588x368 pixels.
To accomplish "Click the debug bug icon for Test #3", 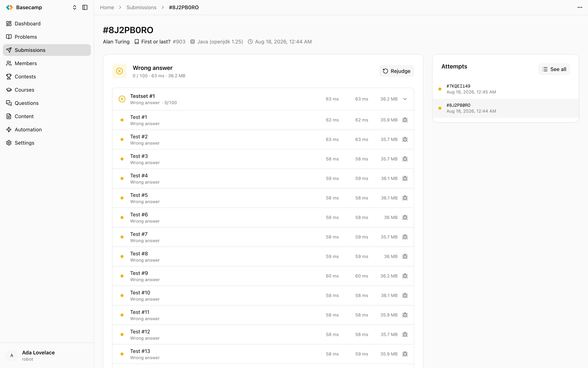I will pyautogui.click(x=405, y=159).
